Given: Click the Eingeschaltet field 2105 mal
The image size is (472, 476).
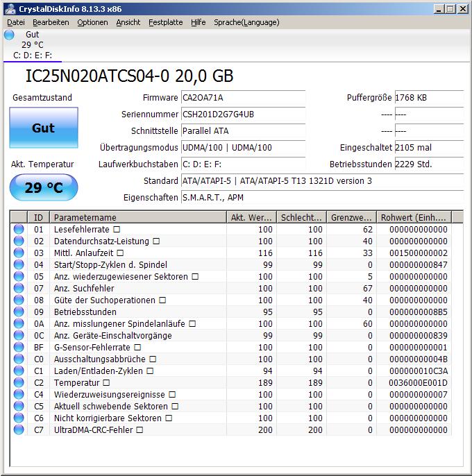Looking at the screenshot, I should (429, 148).
